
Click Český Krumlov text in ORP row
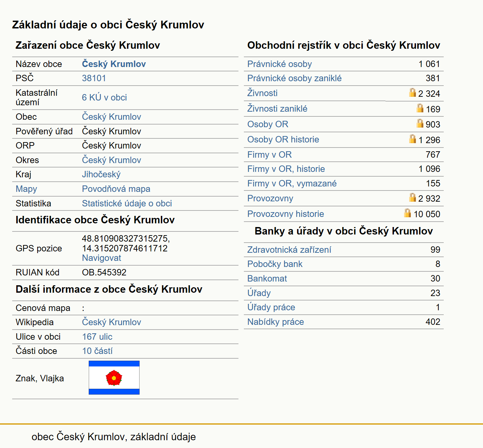pyautogui.click(x=111, y=145)
